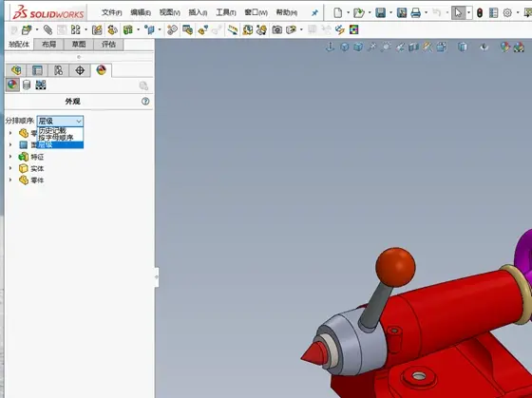Click the help question mark beside 外观
The height and width of the screenshot is (398, 532).
coord(145,101)
